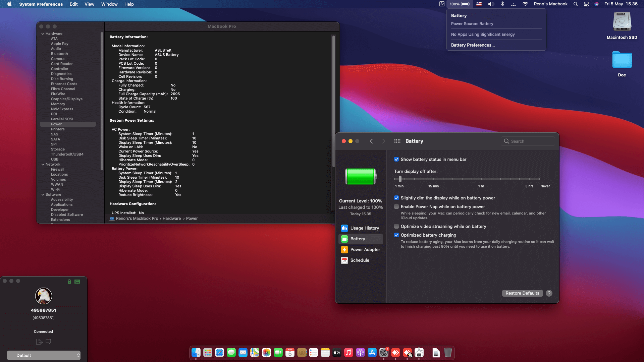Uncheck Show battery status in menu bar
This screenshot has height=362, width=644.
pyautogui.click(x=396, y=160)
